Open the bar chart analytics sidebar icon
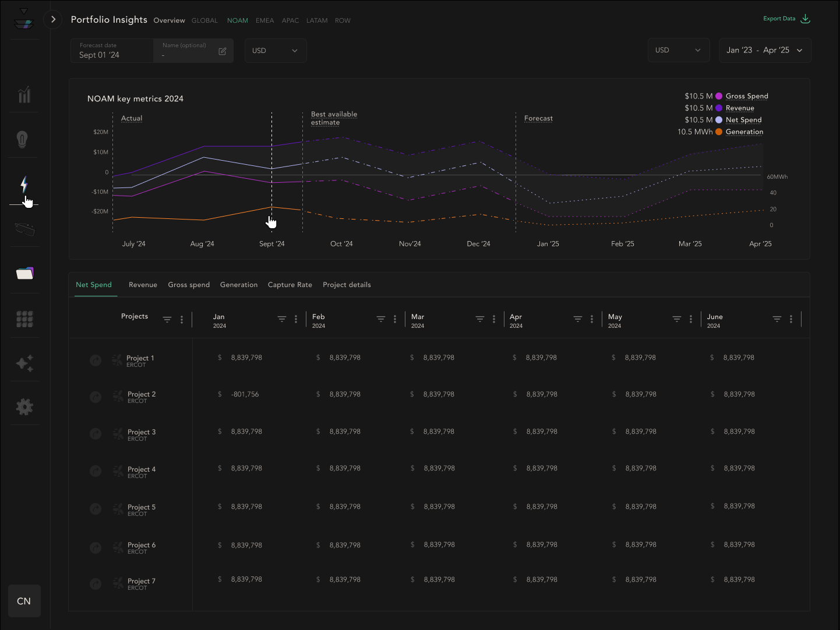 pyautogui.click(x=24, y=94)
